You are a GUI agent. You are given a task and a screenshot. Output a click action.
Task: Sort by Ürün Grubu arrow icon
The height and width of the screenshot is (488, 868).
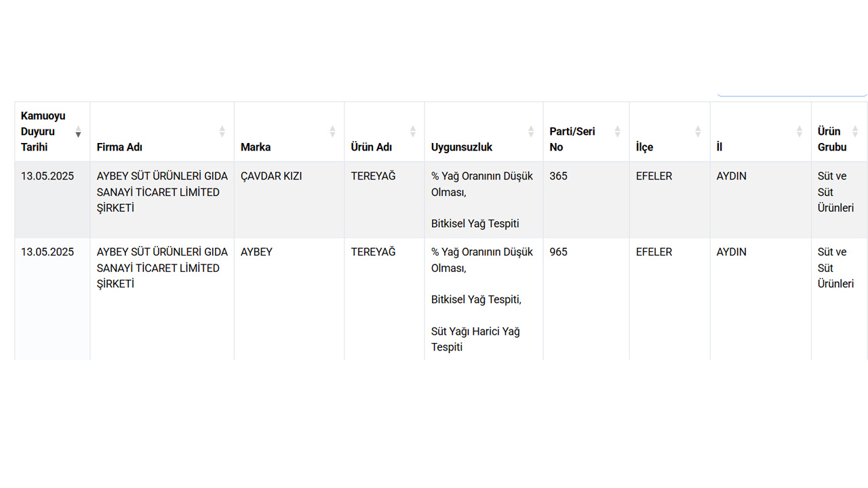pos(854,131)
